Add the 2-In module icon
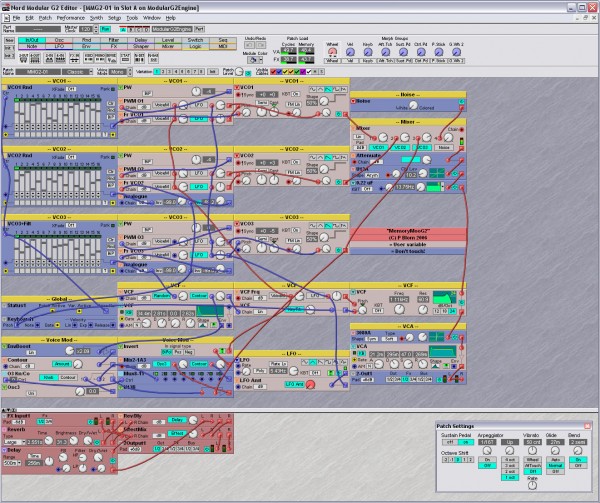Screen dimensions: 600x503 [49, 58]
